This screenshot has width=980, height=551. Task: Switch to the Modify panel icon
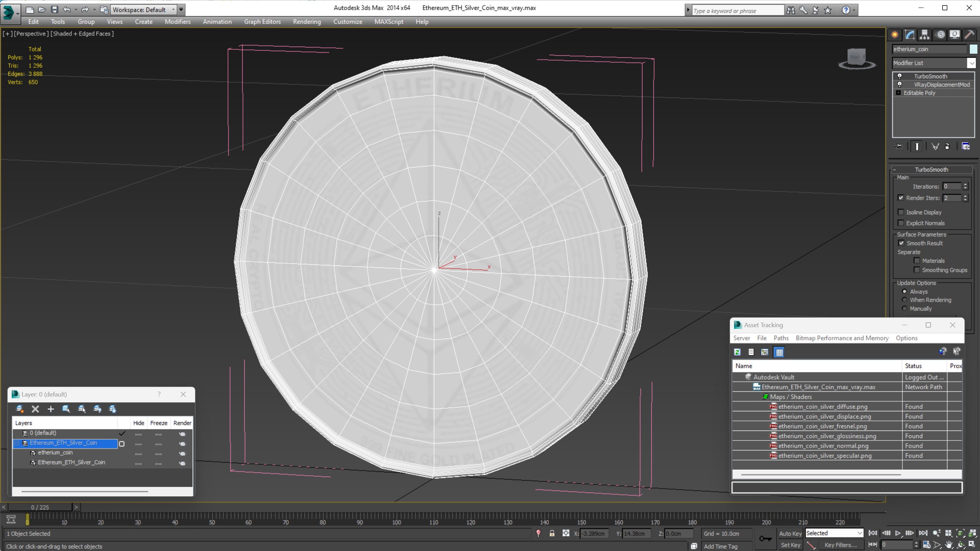[910, 35]
